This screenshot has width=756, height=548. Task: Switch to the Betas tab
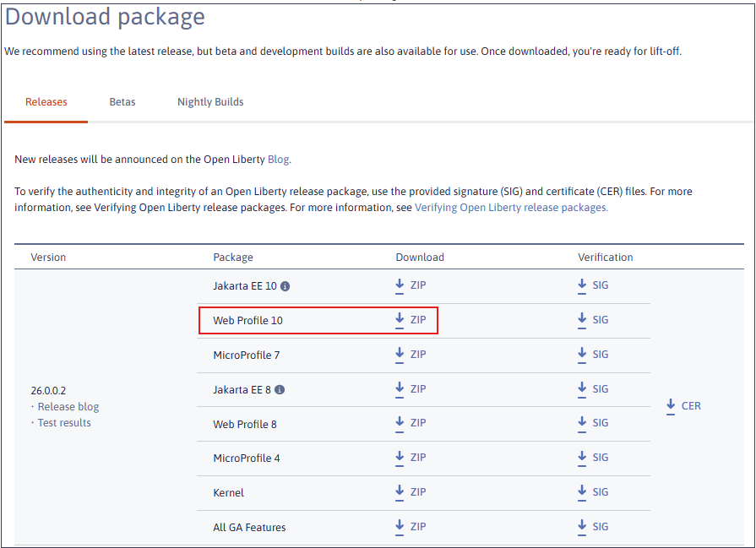click(x=122, y=102)
